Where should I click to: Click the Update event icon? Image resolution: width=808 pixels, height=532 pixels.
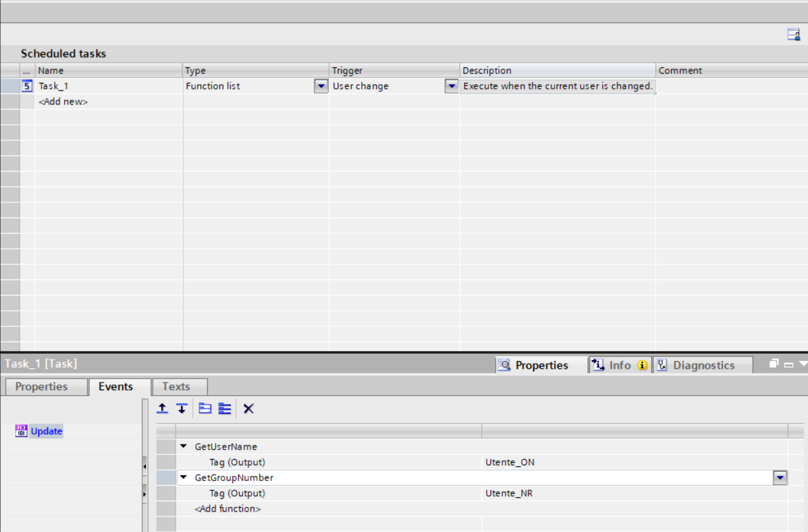(22, 431)
